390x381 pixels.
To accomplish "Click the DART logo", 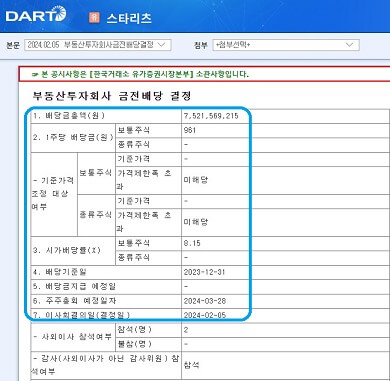I will pos(36,15).
